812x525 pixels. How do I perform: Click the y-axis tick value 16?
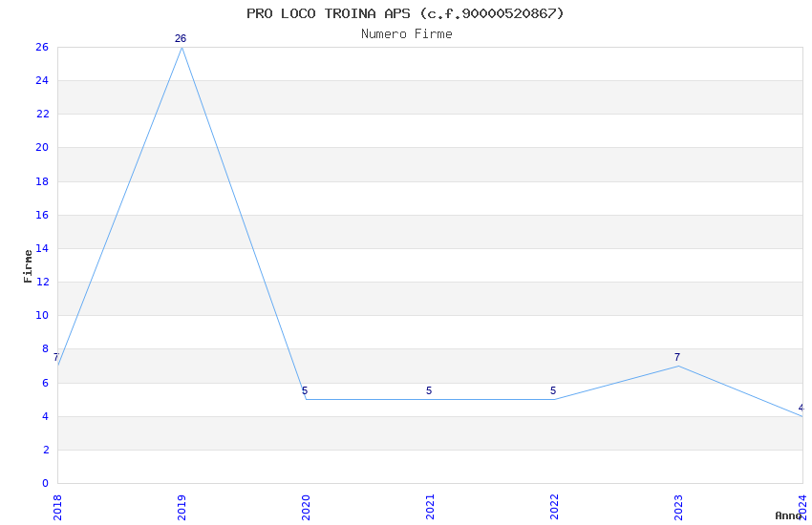pyautogui.click(x=42, y=215)
